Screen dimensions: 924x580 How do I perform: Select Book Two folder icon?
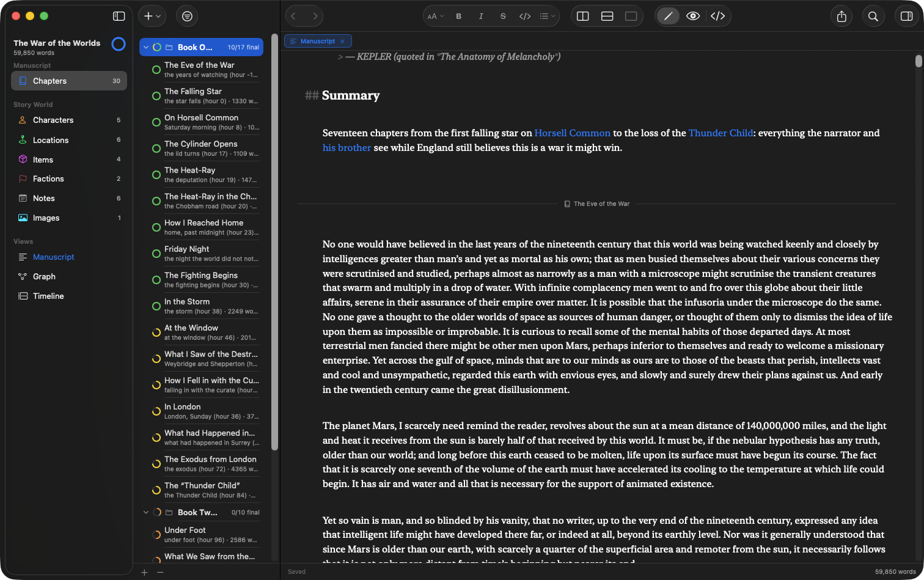click(x=169, y=512)
